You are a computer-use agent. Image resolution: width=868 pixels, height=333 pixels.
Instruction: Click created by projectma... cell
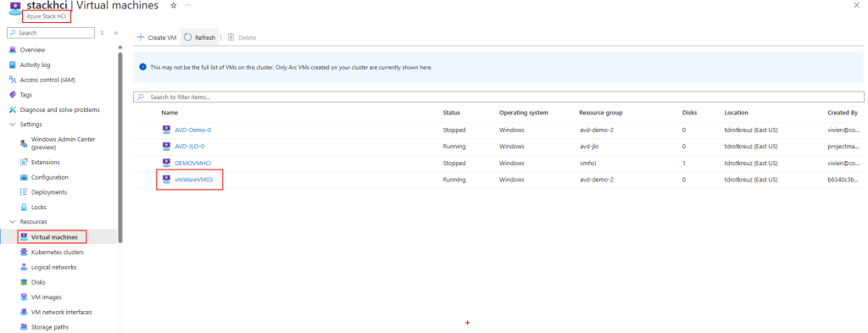(843, 147)
